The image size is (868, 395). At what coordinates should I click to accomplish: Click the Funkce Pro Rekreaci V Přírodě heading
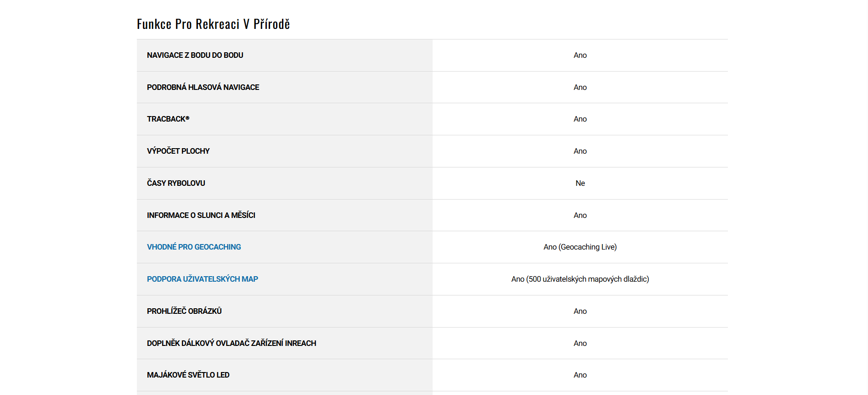(x=213, y=24)
